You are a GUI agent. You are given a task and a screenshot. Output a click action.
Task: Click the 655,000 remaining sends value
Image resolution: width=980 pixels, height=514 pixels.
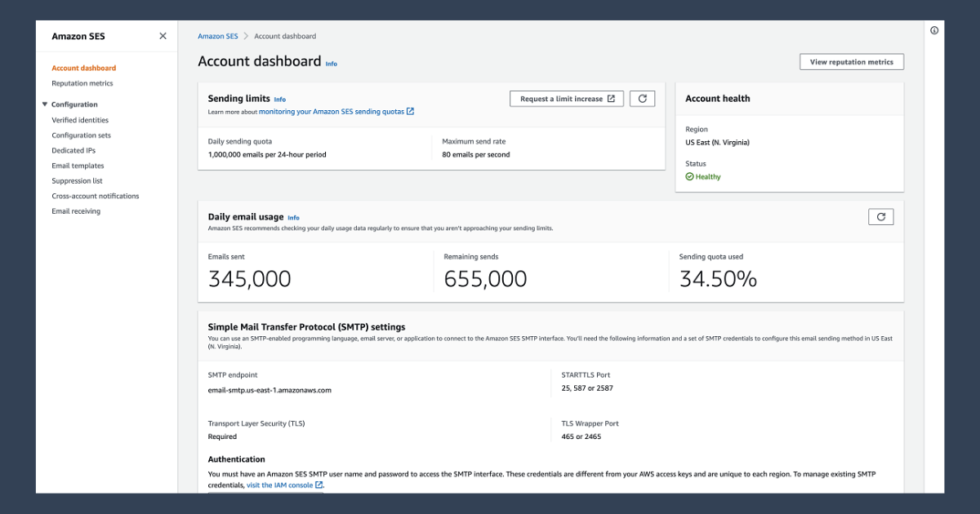(x=485, y=279)
